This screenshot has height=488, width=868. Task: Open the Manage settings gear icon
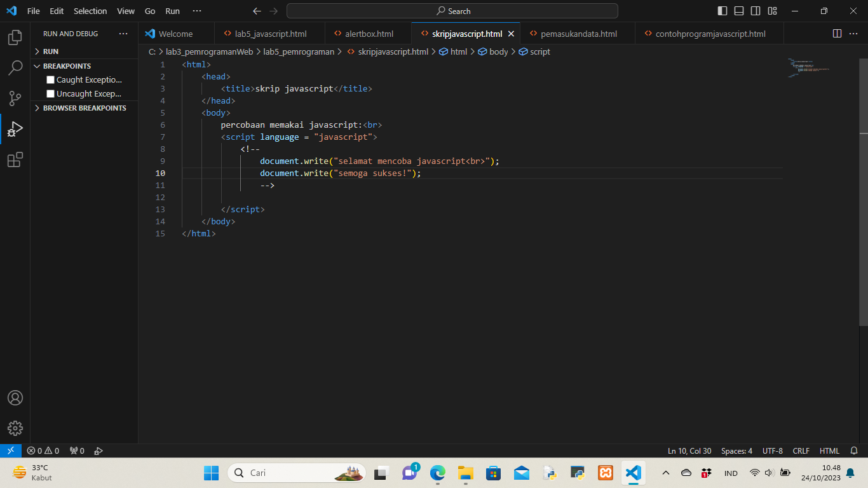pos(14,428)
